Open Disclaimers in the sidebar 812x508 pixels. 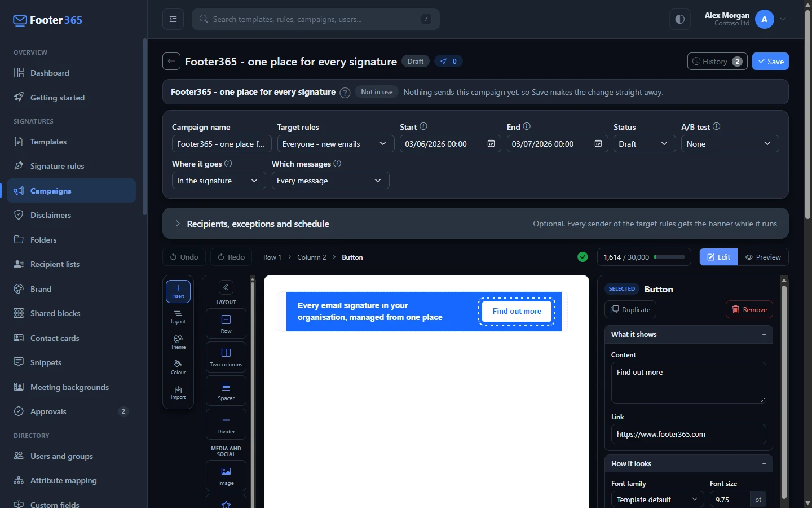71,215
